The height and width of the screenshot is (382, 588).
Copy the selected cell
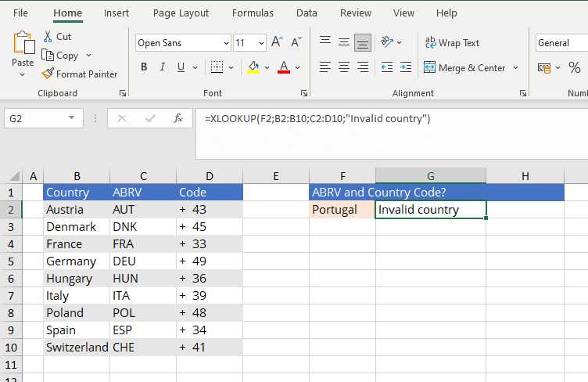(60, 56)
